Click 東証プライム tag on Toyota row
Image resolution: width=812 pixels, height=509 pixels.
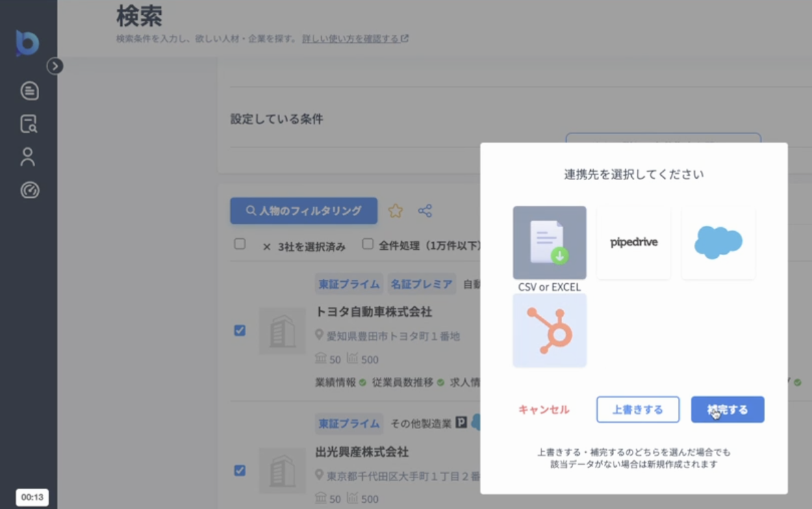coord(349,284)
